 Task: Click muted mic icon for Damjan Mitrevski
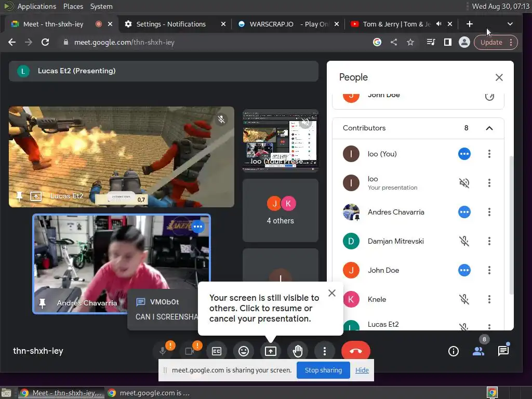point(464,241)
